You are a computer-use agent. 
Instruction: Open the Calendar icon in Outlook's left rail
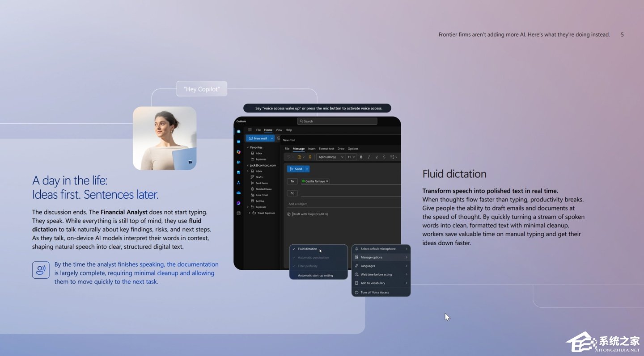pos(238,142)
